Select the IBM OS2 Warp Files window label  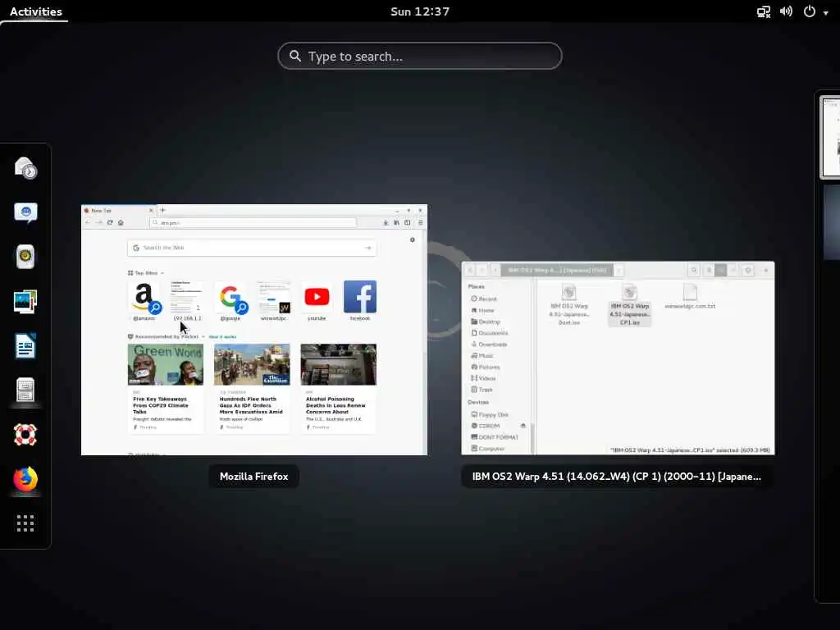coord(617,477)
